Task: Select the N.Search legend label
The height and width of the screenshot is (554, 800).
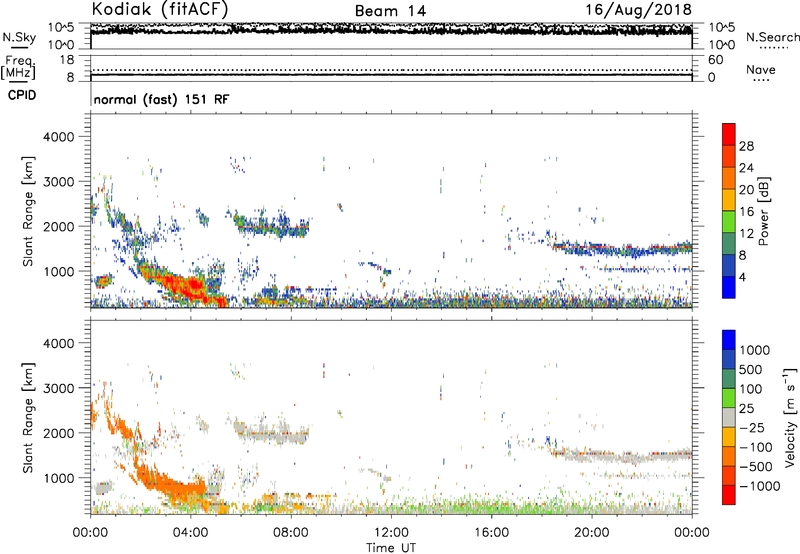Action: tap(772, 37)
